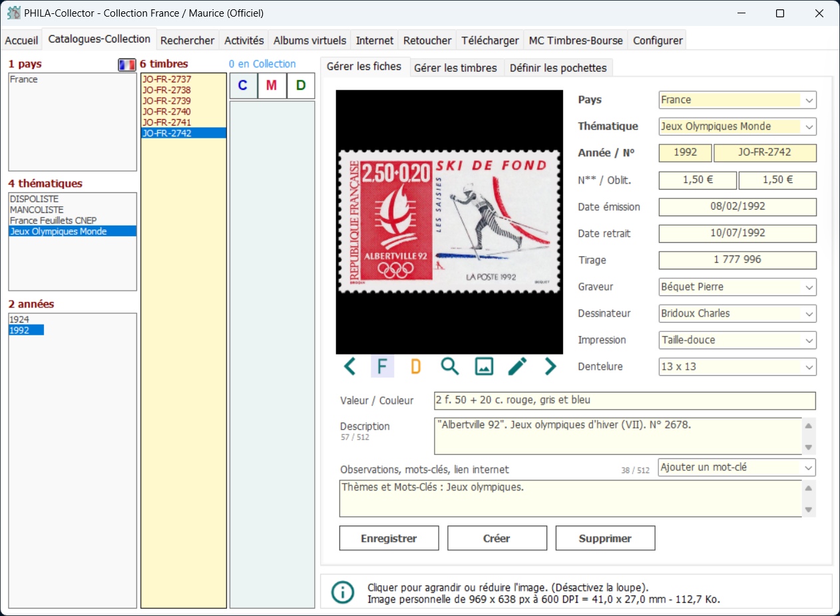This screenshot has height=616, width=840.
Task: Open the Internet tab
Action: (375, 41)
